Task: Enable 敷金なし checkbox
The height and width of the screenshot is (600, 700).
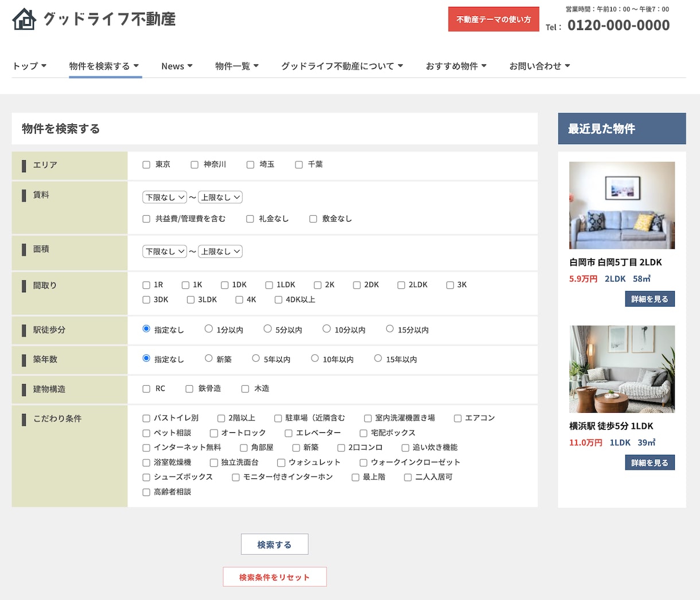Action: tap(313, 219)
